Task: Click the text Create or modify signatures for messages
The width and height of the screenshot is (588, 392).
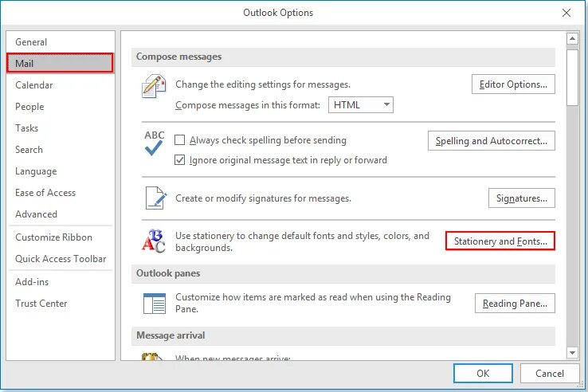Action: 263,198
